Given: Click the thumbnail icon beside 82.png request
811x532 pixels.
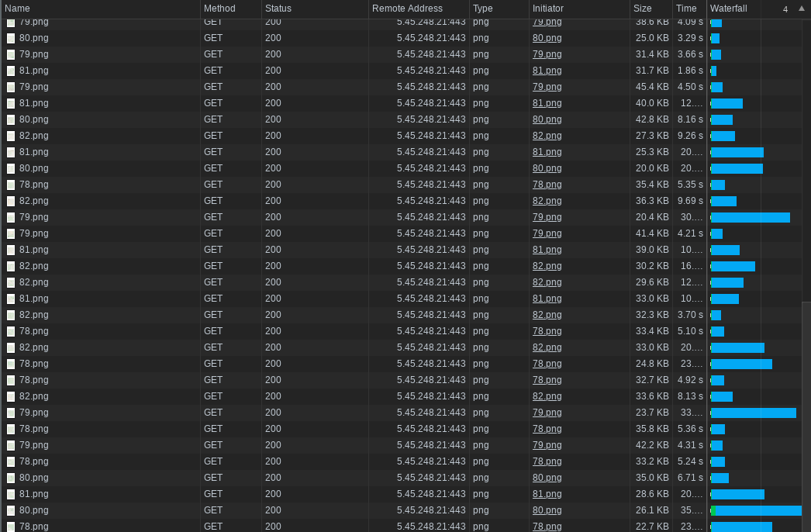Looking at the screenshot, I should (x=10, y=136).
